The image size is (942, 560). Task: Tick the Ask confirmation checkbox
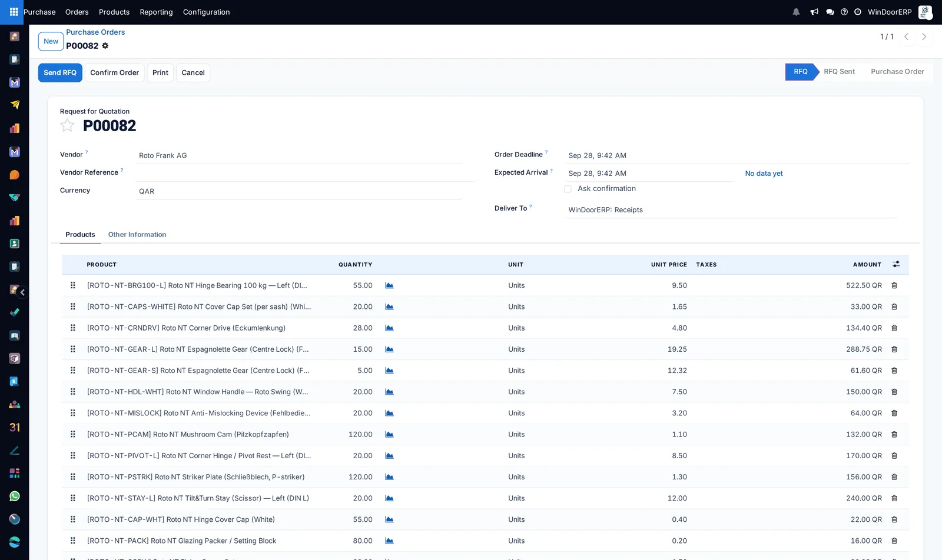point(568,189)
